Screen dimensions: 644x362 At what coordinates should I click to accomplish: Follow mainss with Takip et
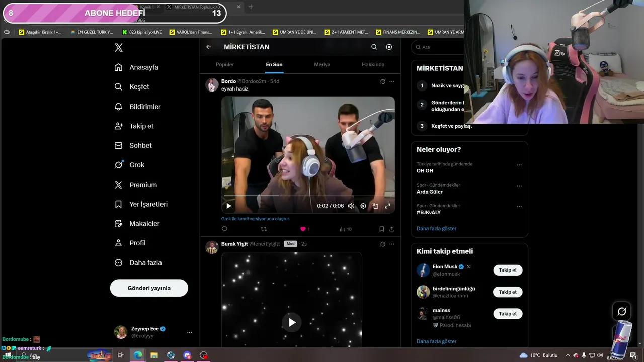coord(508,313)
